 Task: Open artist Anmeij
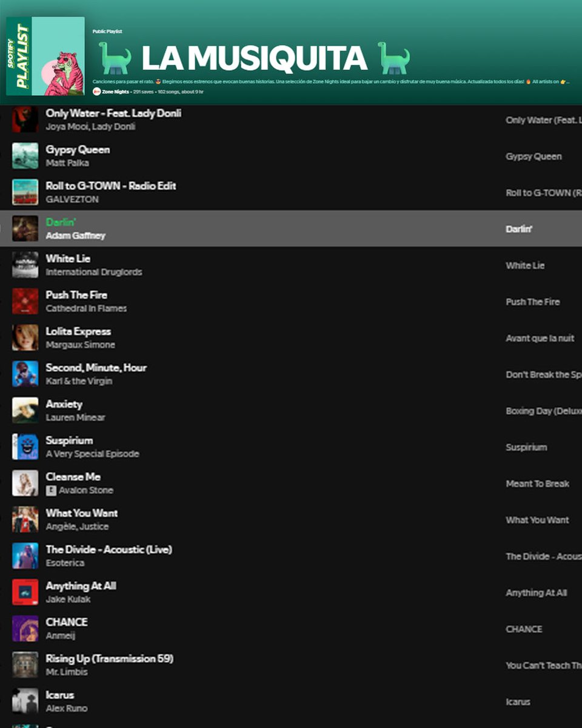coord(60,636)
